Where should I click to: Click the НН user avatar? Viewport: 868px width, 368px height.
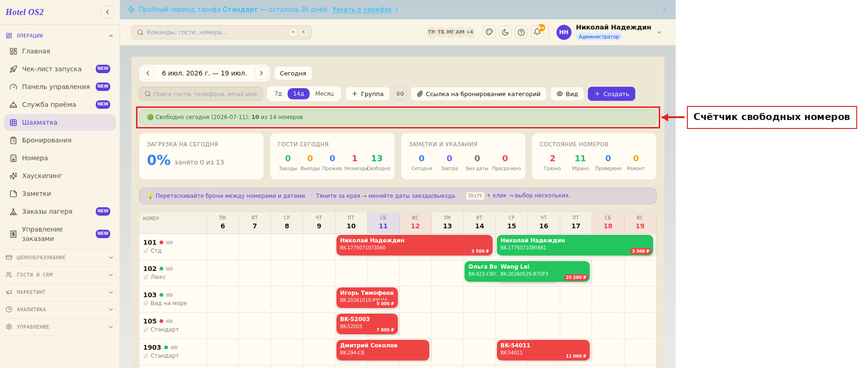click(564, 32)
